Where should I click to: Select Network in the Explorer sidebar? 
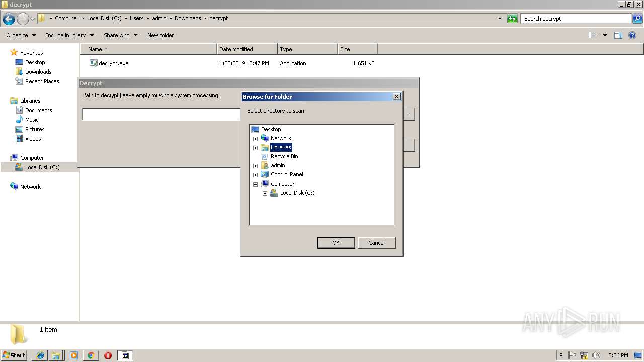coord(30,187)
